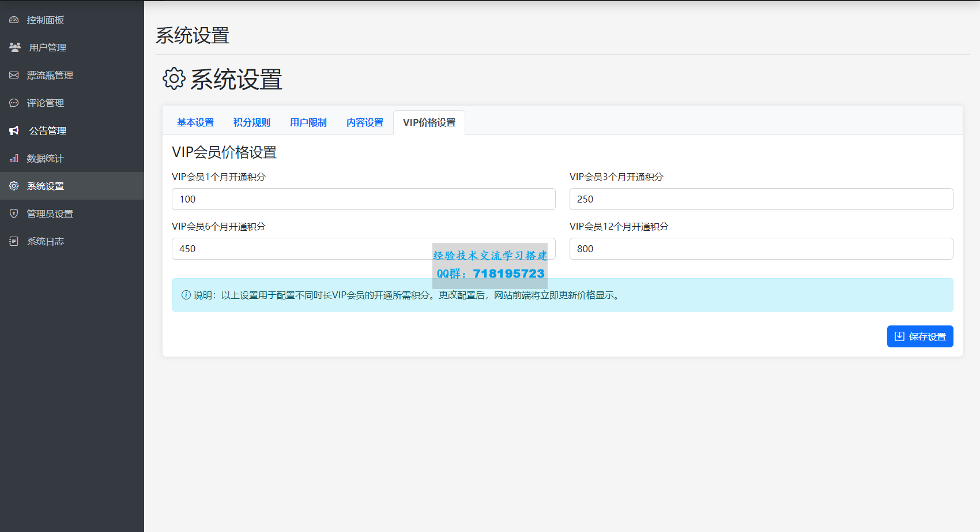Viewport: 980px width, 532px height.
Task: Open the 积分规则 tab
Action: click(252, 122)
